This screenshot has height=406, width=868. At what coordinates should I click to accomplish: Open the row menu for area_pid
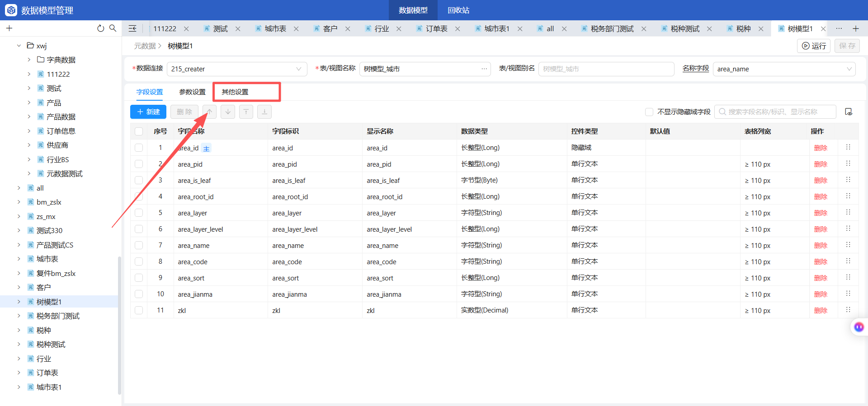[848, 163]
